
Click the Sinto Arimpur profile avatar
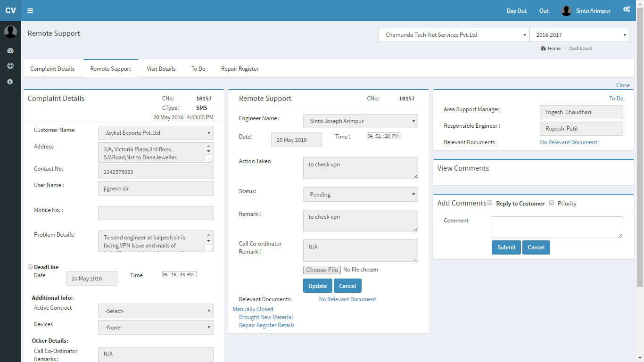pyautogui.click(x=566, y=10)
